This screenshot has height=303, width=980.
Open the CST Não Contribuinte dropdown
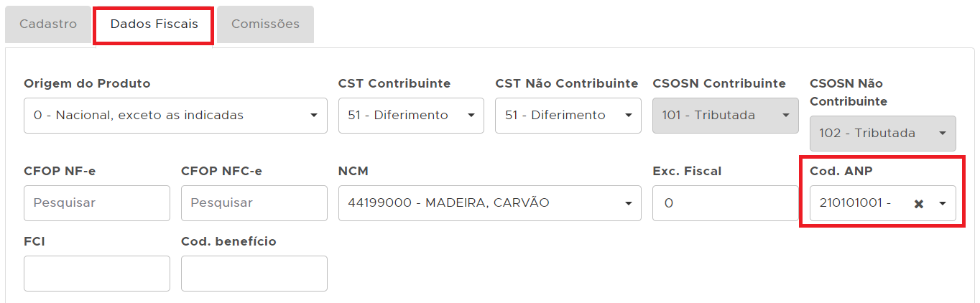click(568, 116)
